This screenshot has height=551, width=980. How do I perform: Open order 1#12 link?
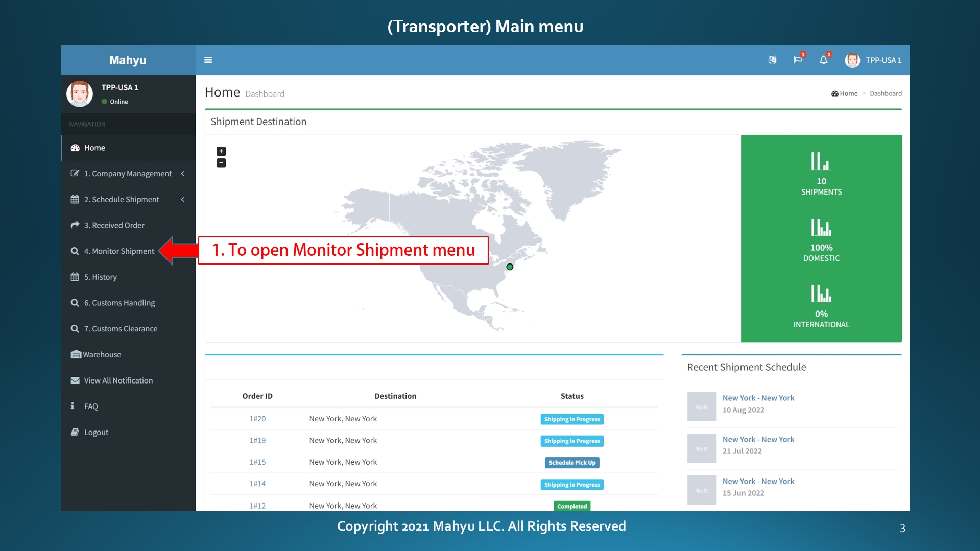(x=257, y=506)
